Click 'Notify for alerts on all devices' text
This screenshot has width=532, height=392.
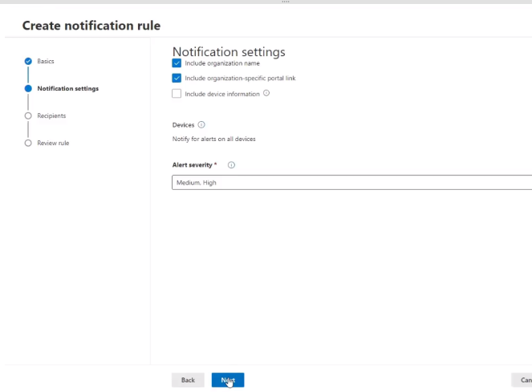213,139
